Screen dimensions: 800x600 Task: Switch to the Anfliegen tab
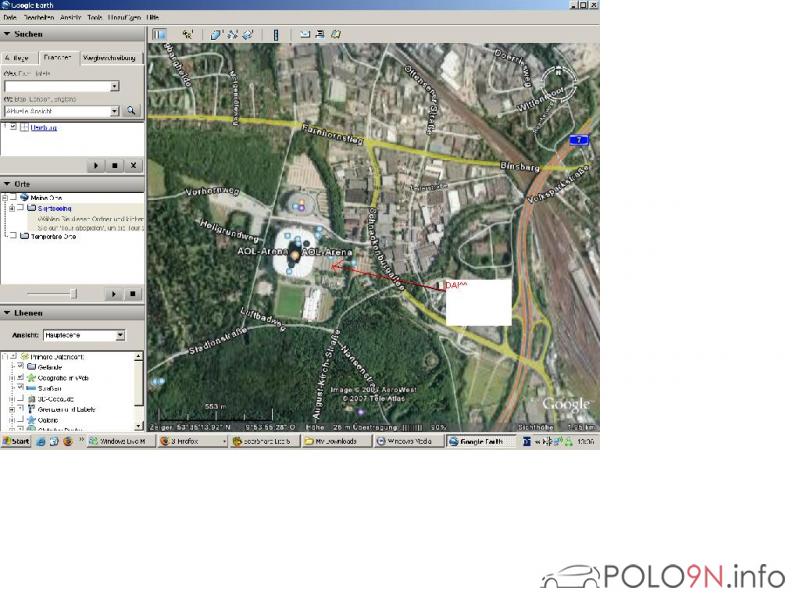[x=19, y=58]
